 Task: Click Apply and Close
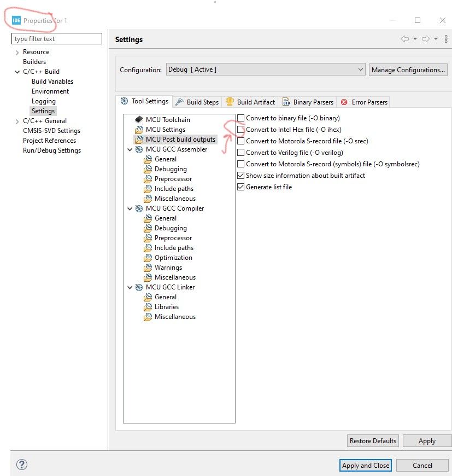coord(366,465)
